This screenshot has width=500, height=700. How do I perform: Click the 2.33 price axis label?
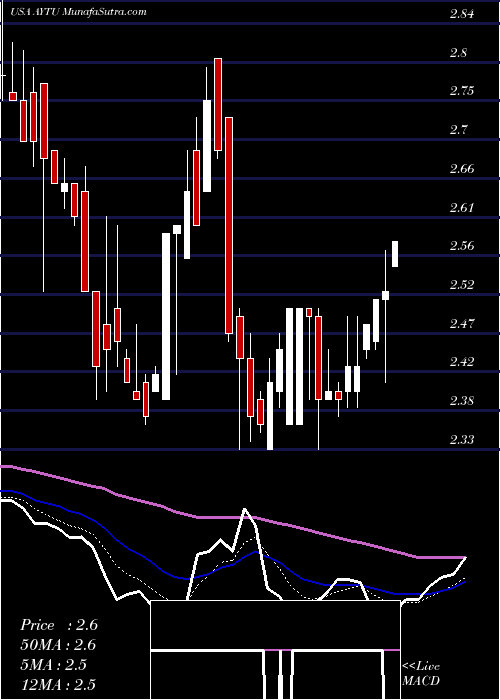462,440
